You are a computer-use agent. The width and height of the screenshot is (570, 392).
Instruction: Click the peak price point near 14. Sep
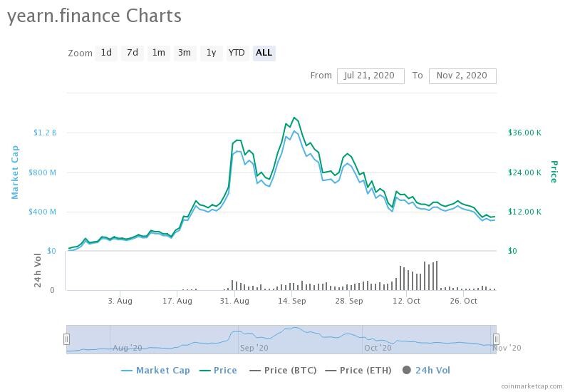tap(294, 118)
